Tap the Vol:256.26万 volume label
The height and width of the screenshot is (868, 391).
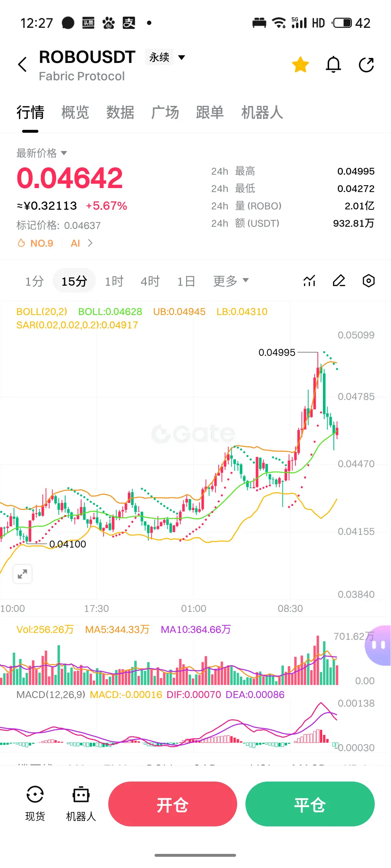45,630
